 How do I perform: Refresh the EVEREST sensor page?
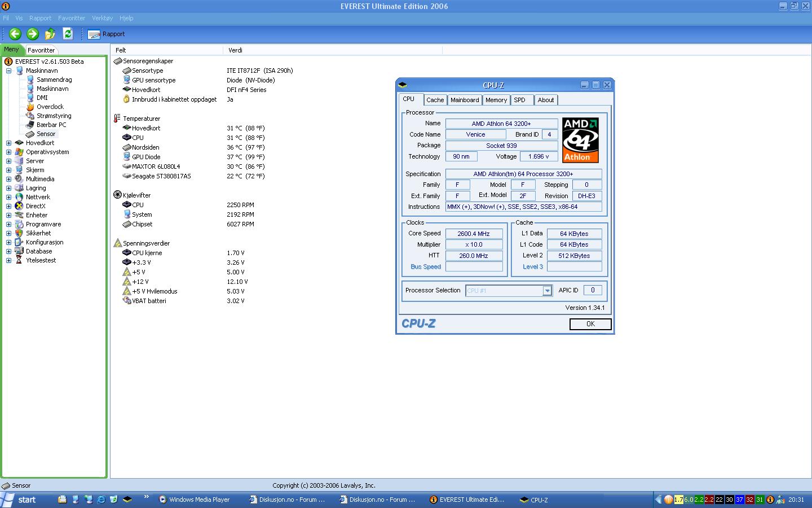[68, 34]
